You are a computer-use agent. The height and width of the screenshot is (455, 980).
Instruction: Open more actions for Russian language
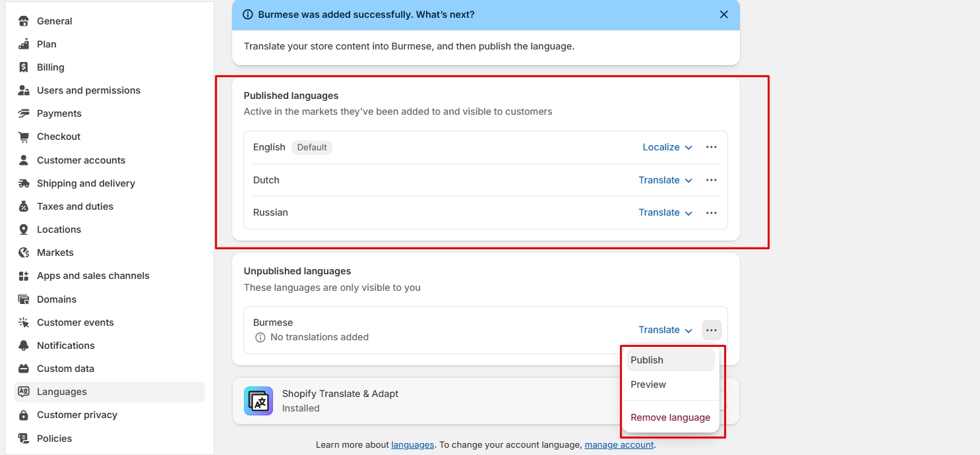[711, 212]
